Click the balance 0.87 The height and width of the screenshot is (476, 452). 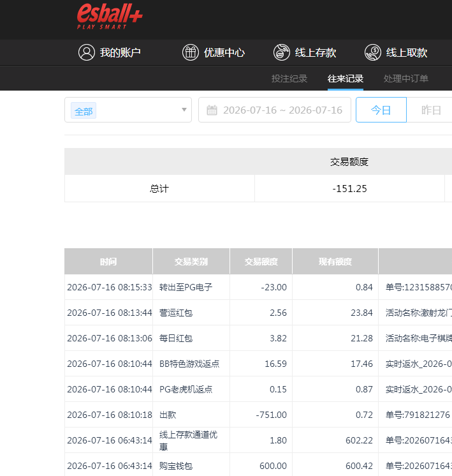[x=364, y=389]
